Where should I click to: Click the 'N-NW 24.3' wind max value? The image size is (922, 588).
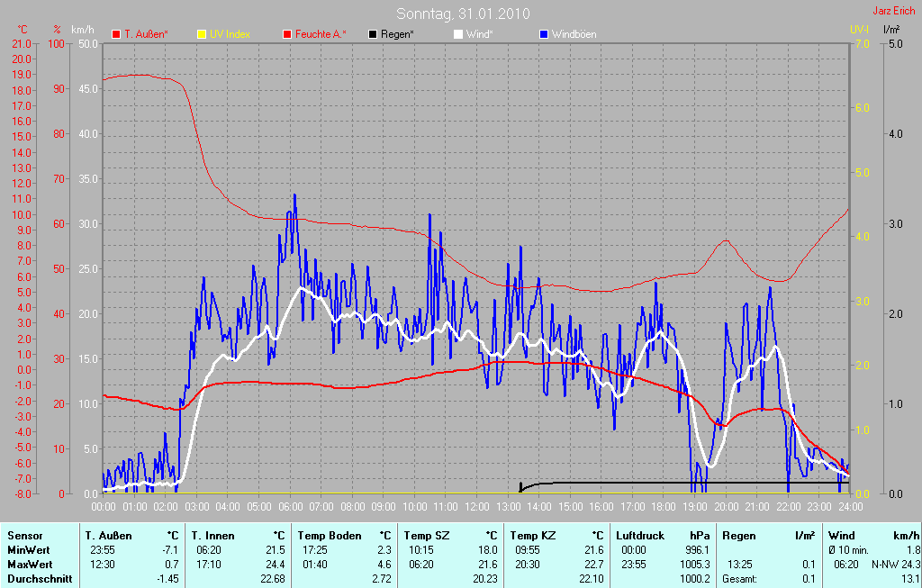click(x=896, y=565)
